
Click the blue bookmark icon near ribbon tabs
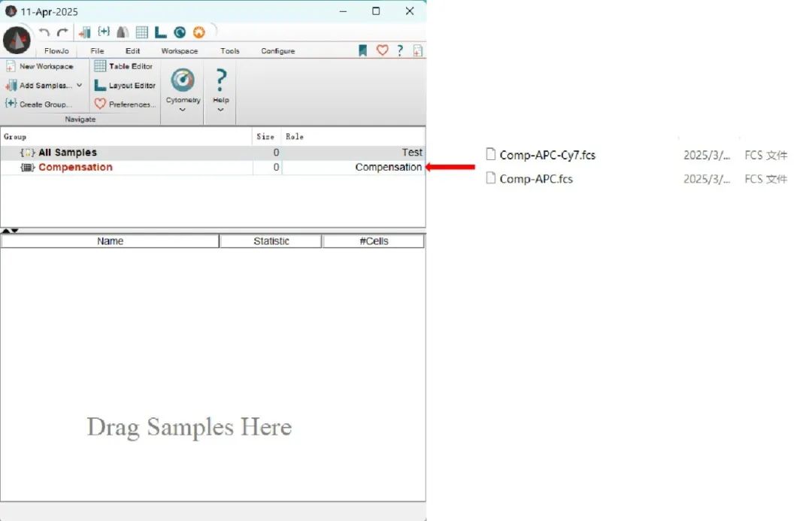[x=362, y=50]
